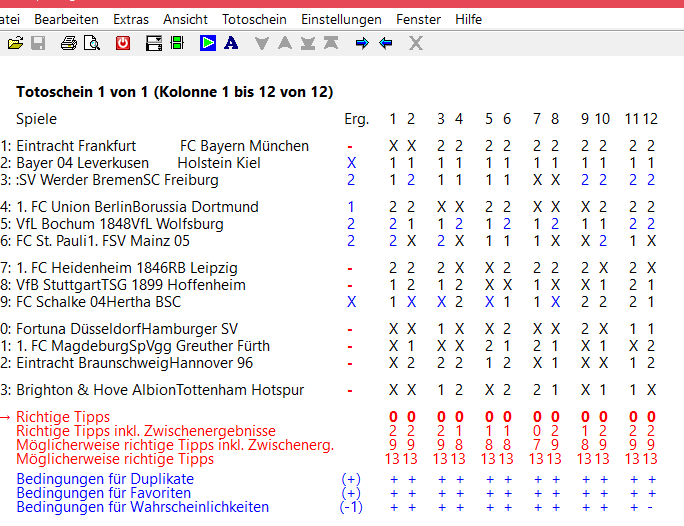Click the gray X delete icon
The width and height of the screenshot is (684, 526).
tap(416, 43)
